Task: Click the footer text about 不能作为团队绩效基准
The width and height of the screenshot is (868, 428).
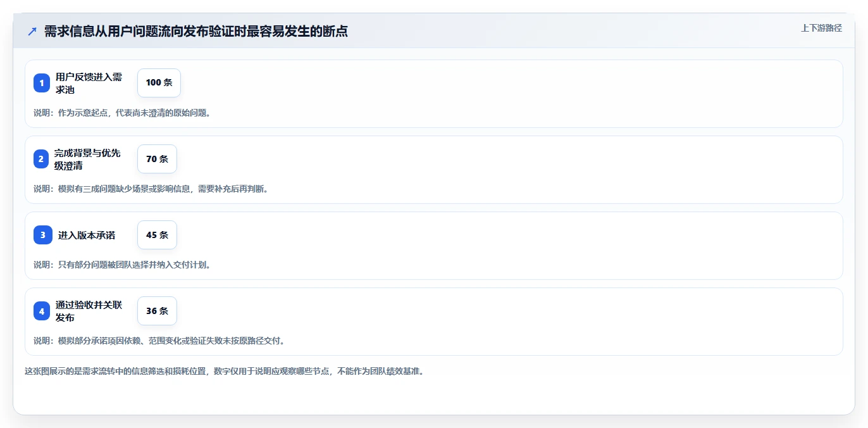Action: (x=224, y=371)
